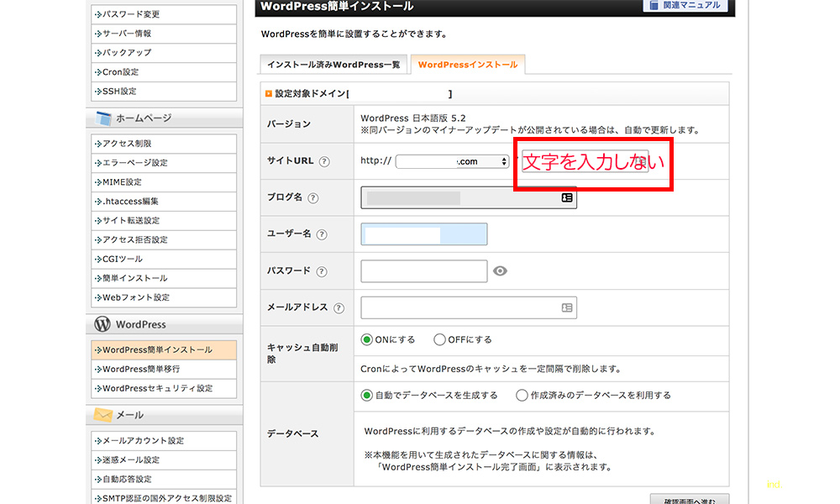Open WordPress簡単移行 in the sidebar

pos(164,369)
